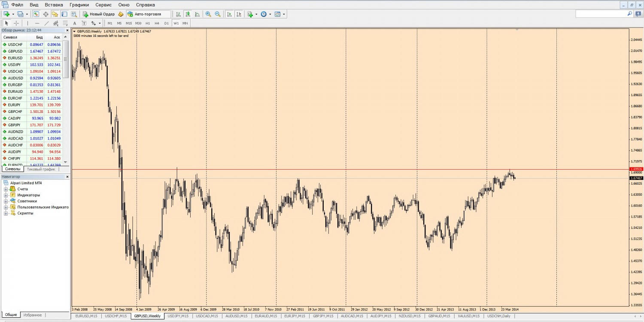Switch timeframe to D1
Screen dimensions: 644x322
click(x=167, y=23)
